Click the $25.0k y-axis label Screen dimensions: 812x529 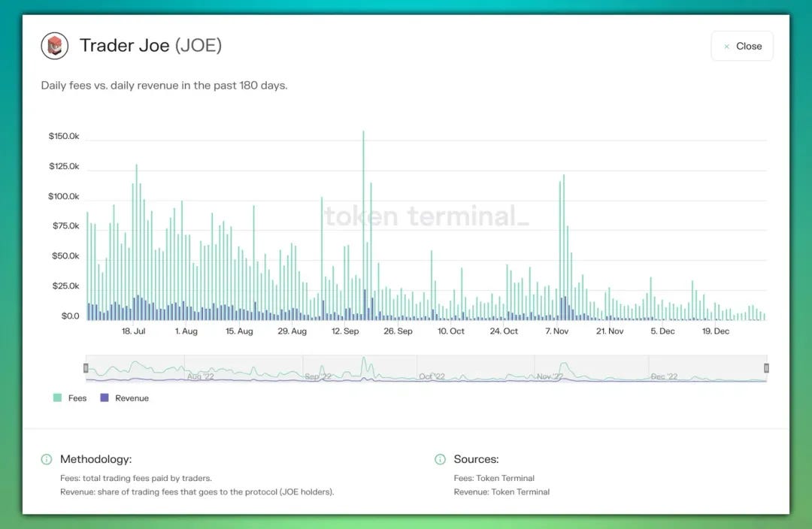point(65,286)
